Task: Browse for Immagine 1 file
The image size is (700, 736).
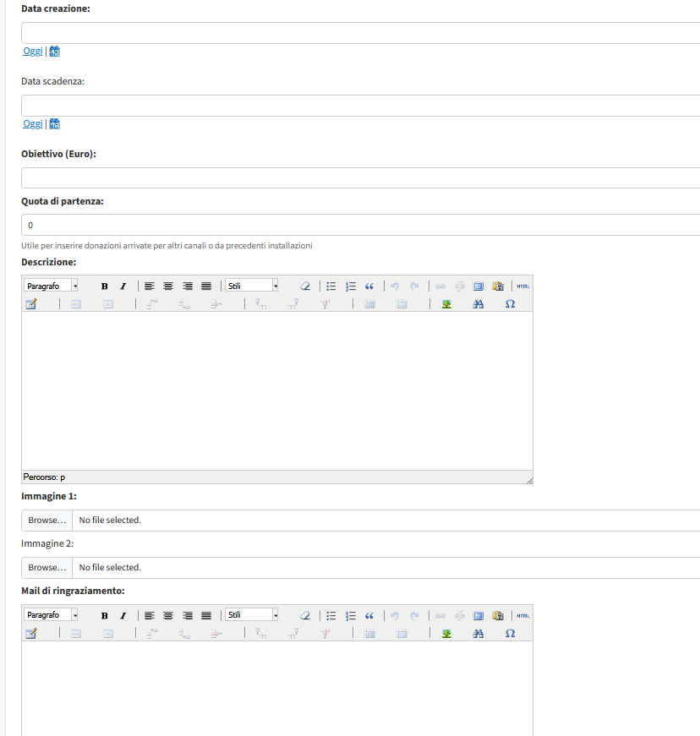Action: pos(47,520)
